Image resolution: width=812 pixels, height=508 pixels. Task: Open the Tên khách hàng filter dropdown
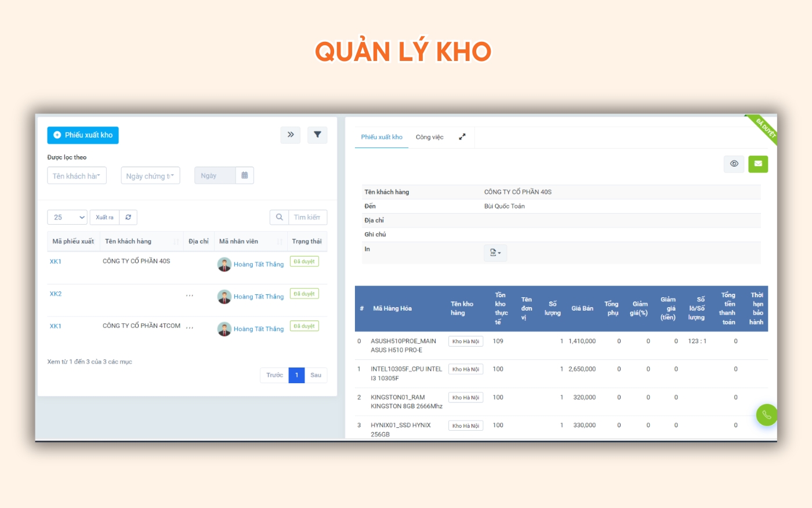pos(77,175)
